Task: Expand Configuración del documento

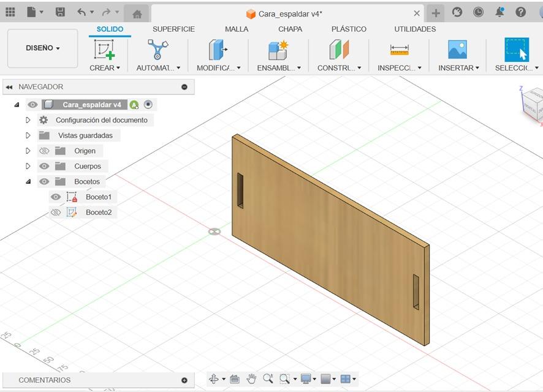Action: [x=28, y=120]
